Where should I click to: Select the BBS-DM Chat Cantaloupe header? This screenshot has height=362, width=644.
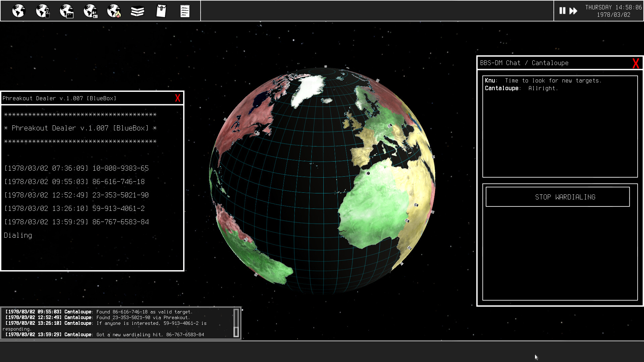click(524, 63)
